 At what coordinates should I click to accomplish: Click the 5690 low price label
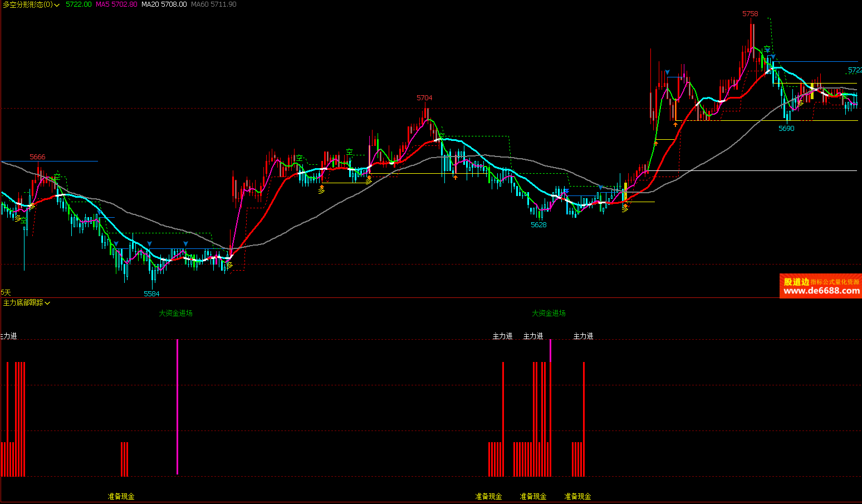click(x=786, y=129)
